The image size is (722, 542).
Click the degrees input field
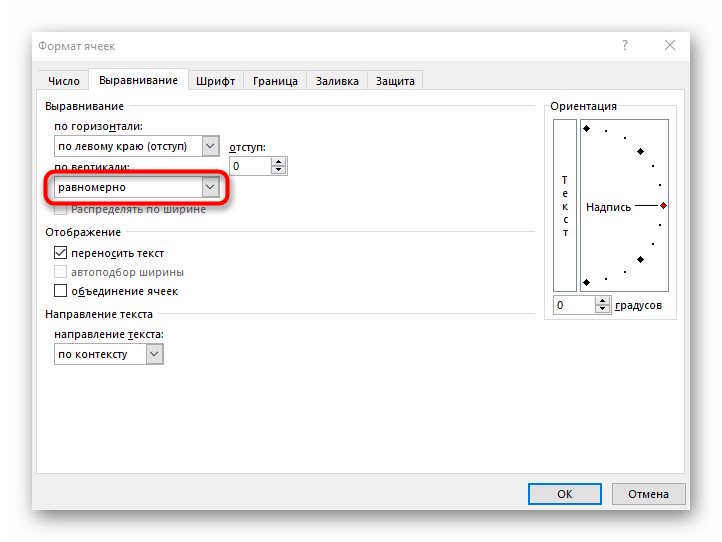tap(574, 305)
